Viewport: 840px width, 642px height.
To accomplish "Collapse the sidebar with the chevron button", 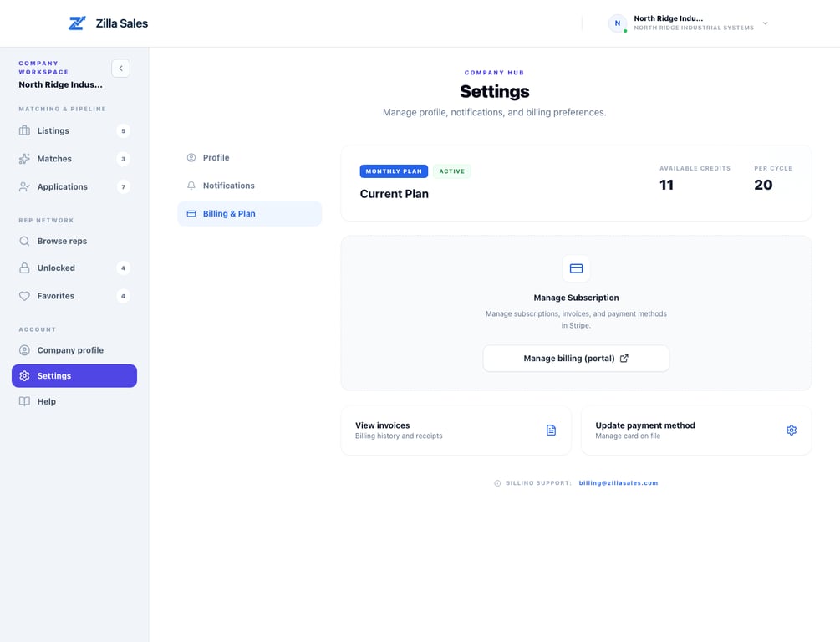I will (x=120, y=68).
